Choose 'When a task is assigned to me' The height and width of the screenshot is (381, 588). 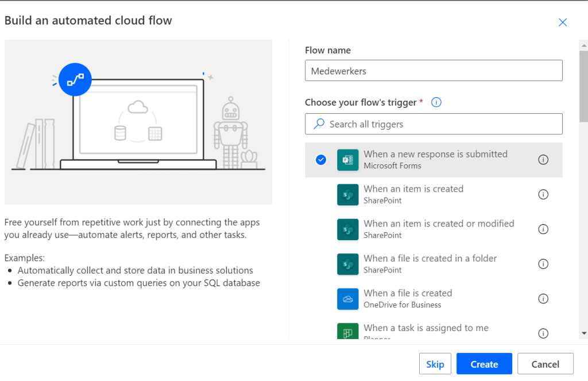click(x=426, y=328)
